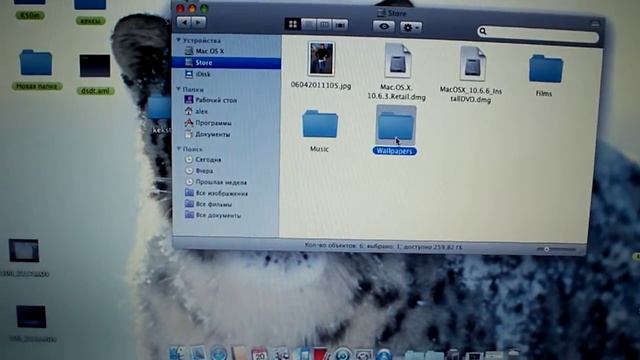This screenshot has height=360, width=640.
Task: Switch Finder to column view
Action: point(324,25)
